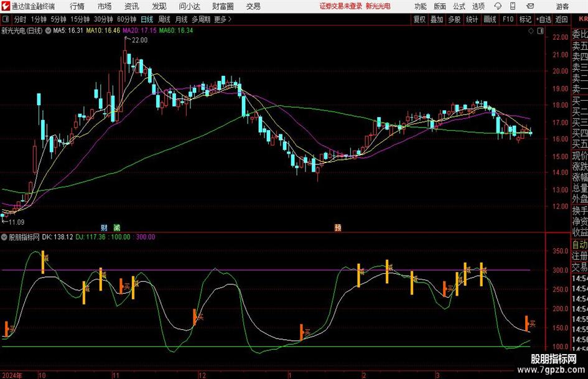Open the 问小达 menu

[189, 6]
